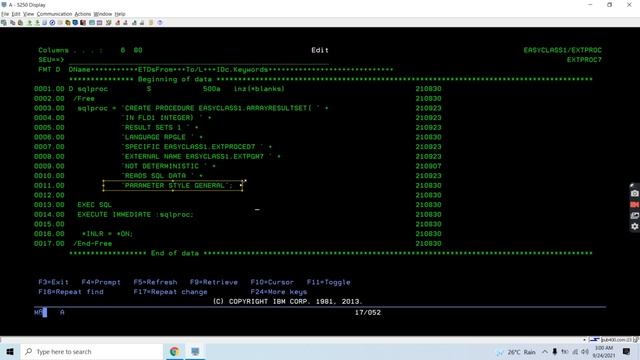Click the F3=Exit function key text
The image size is (640, 360).
point(53,282)
